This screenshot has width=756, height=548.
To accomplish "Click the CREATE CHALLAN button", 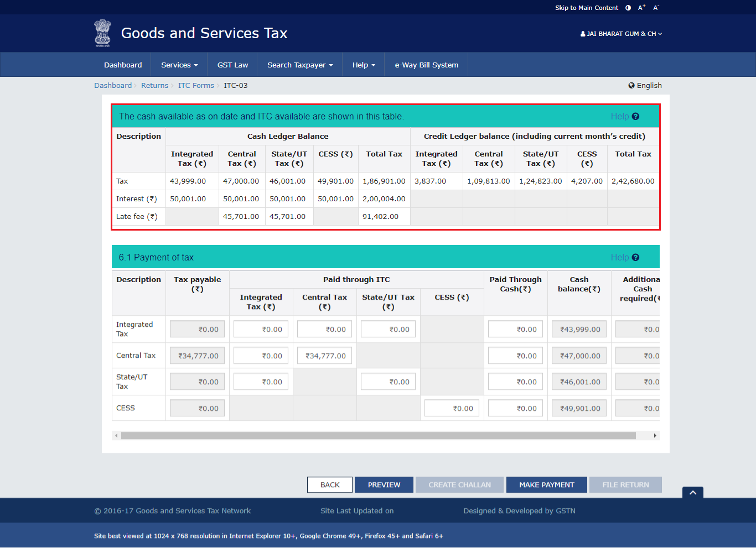I will pos(459,485).
